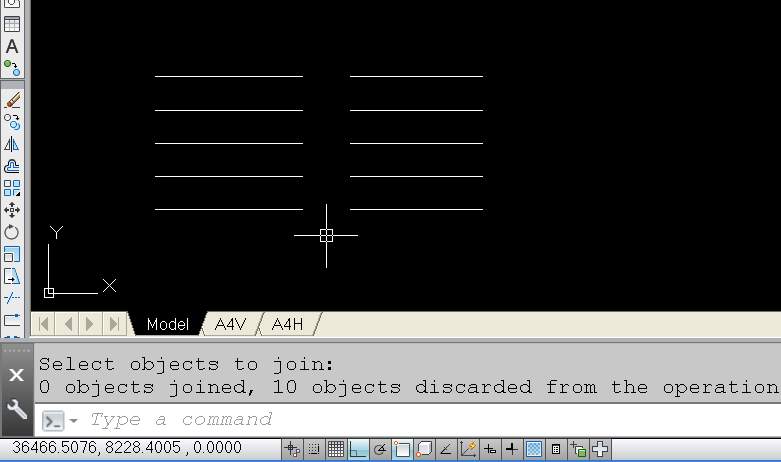Toggle Dynamic UCS in status bar
This screenshot has width=781, height=462.
468,450
